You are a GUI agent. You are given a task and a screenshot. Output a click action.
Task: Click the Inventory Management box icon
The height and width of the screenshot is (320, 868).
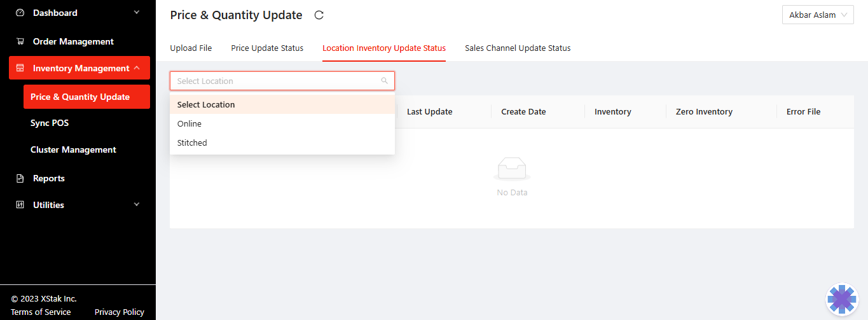coord(20,68)
